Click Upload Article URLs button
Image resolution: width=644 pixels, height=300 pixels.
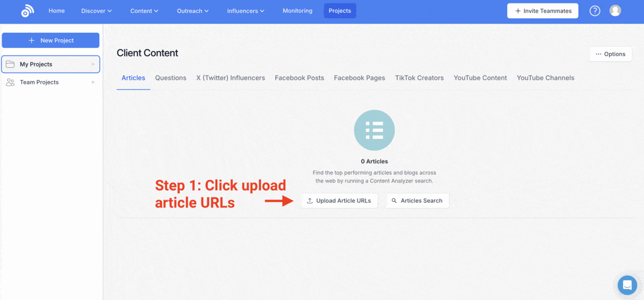pos(339,201)
